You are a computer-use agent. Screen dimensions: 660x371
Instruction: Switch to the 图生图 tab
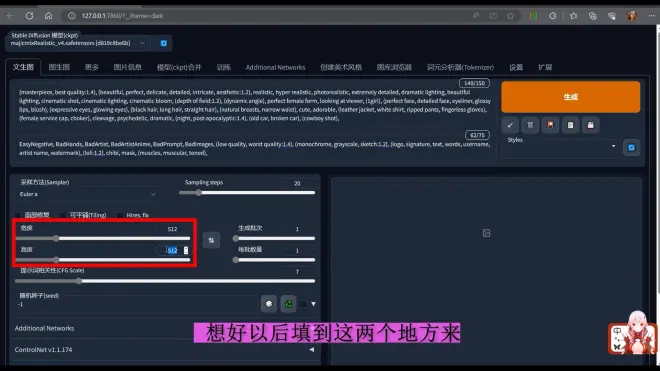point(59,67)
